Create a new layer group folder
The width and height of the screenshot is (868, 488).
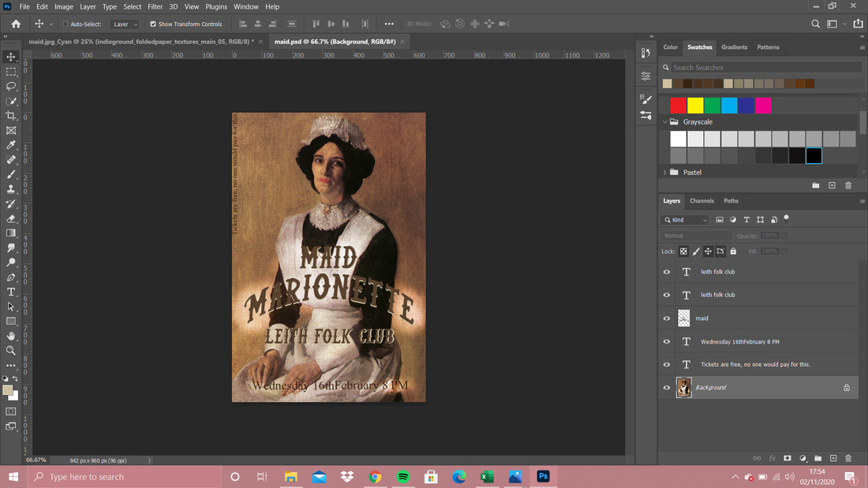[817, 458]
